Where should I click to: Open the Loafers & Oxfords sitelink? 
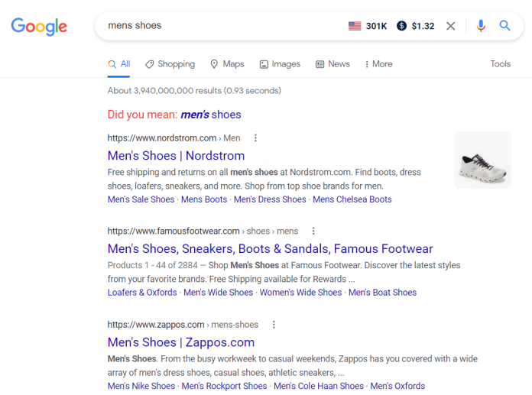point(142,293)
